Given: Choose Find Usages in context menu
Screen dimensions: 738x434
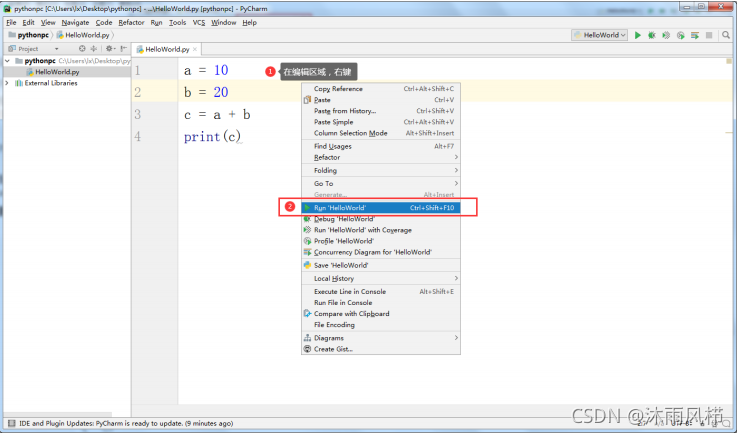Looking at the screenshot, I should point(381,146).
